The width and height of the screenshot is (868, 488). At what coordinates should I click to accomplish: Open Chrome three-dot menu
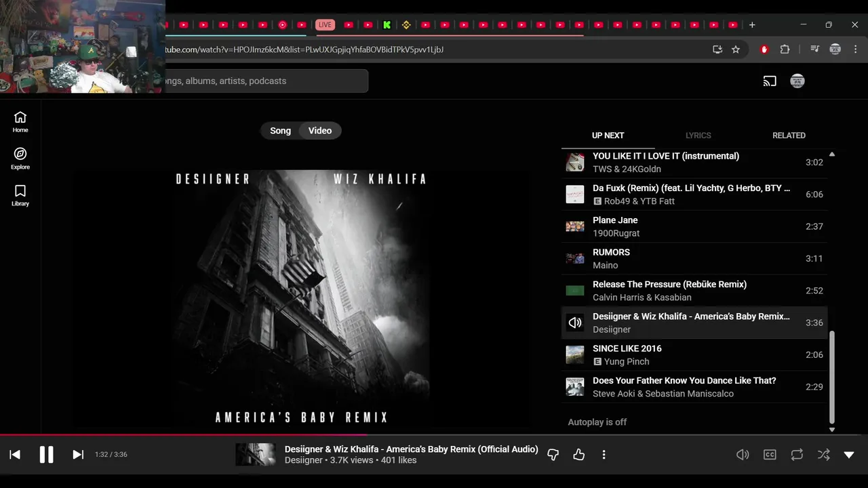[x=856, y=49]
